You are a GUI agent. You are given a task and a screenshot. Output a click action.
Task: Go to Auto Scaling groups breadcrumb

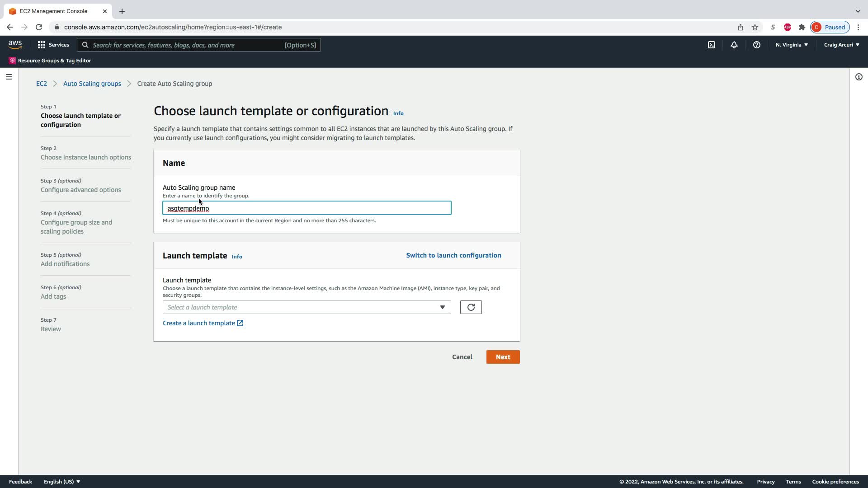[92, 84]
